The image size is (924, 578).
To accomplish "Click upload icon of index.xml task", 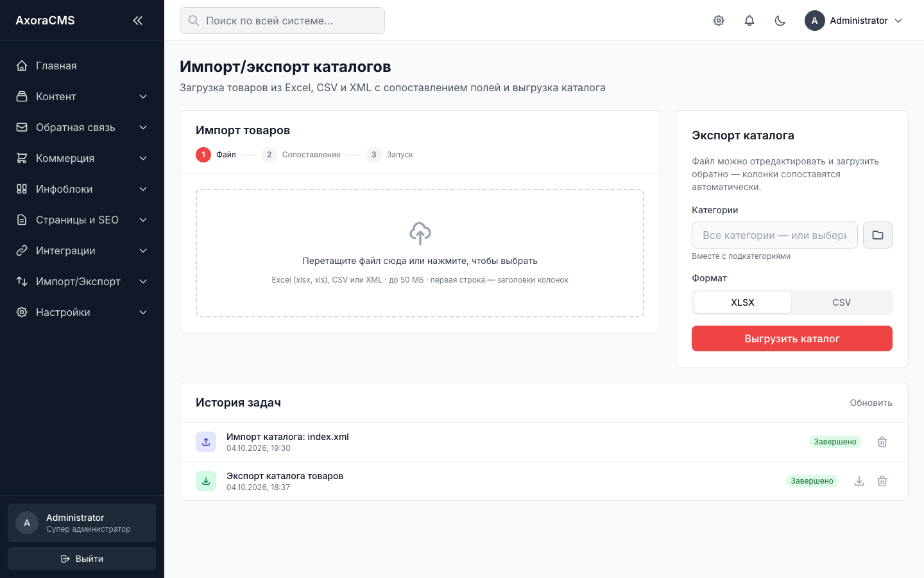I will 206,442.
